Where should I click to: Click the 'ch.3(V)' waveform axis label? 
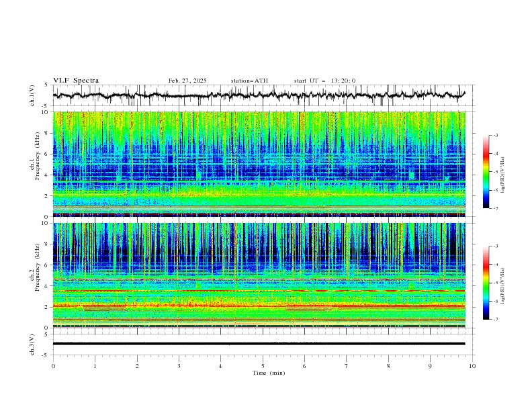tap(32, 345)
